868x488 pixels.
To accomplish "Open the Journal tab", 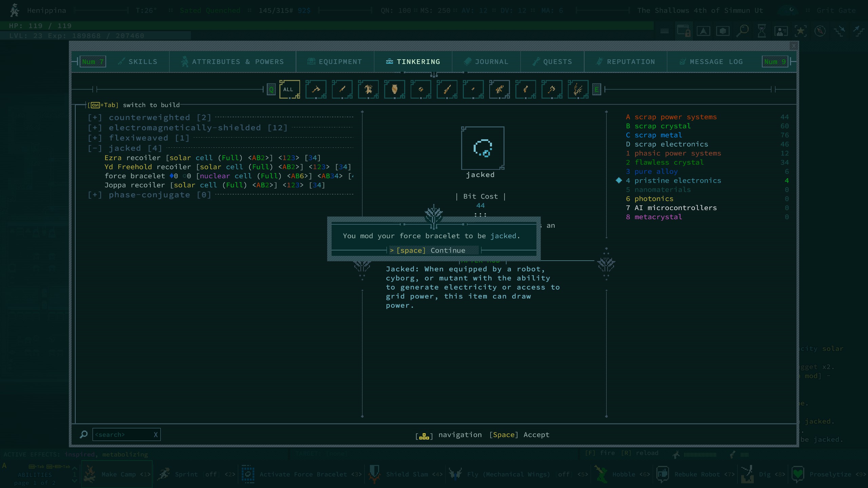I will 486,62.
